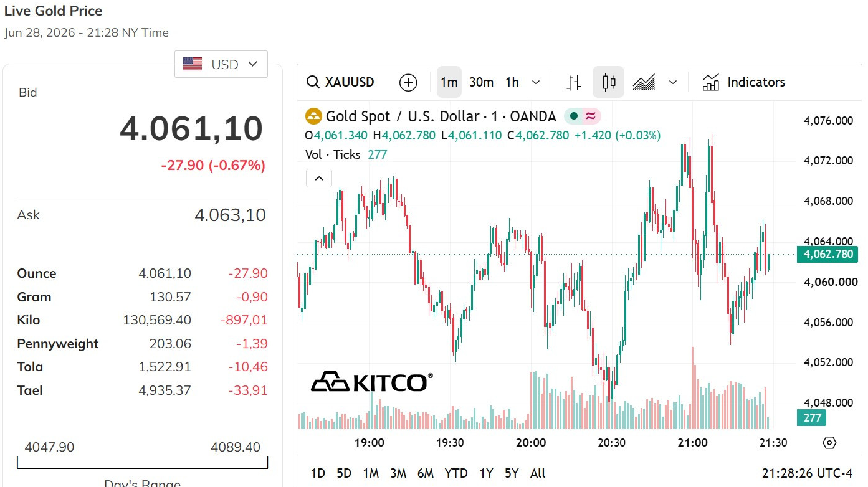Select the bars chart style icon
The height and width of the screenshot is (487, 868).
pos(574,82)
